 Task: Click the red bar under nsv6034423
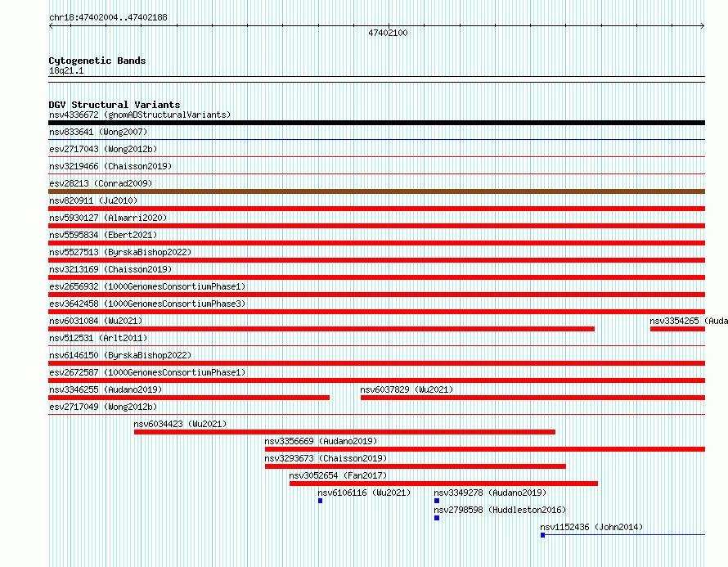tap(344, 432)
